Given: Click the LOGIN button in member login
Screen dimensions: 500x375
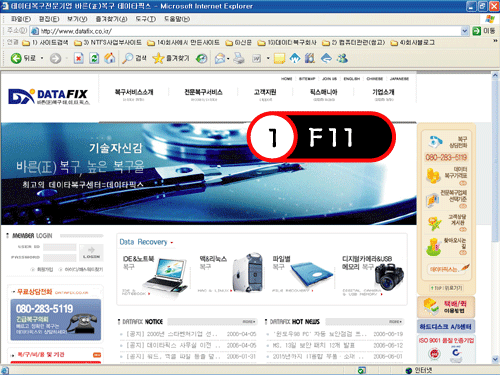Looking at the screenshot, I should point(91,252).
